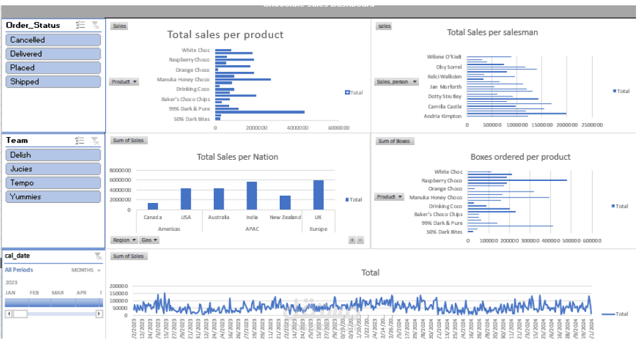Viewport: 644px width, 340px height.
Task: Enable multi-select in the Team slicer
Action: point(80,140)
